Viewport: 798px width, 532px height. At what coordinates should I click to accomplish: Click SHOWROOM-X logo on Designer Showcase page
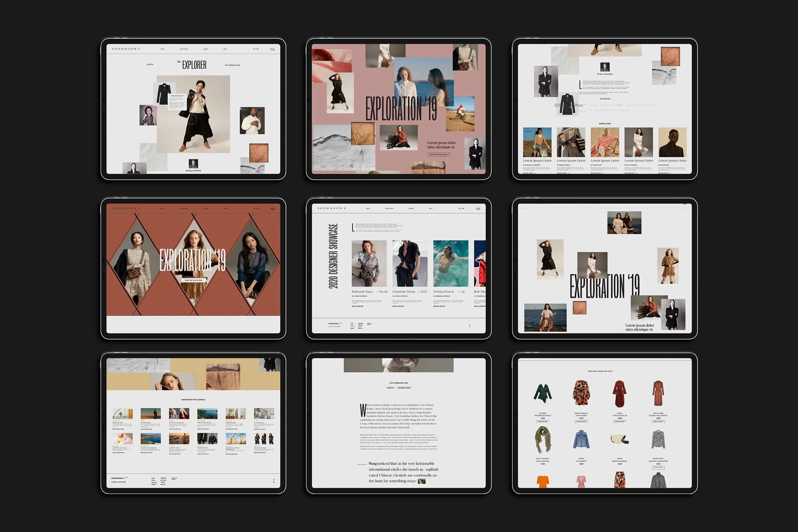point(331,208)
